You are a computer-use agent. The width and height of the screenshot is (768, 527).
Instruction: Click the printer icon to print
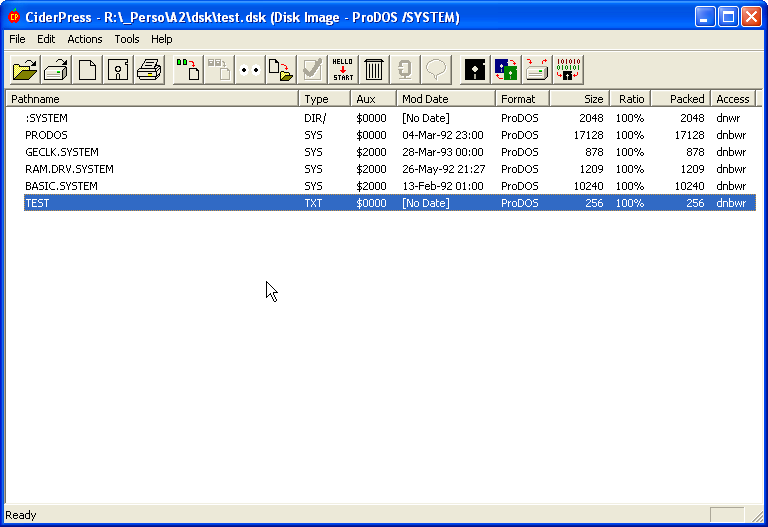[149, 70]
